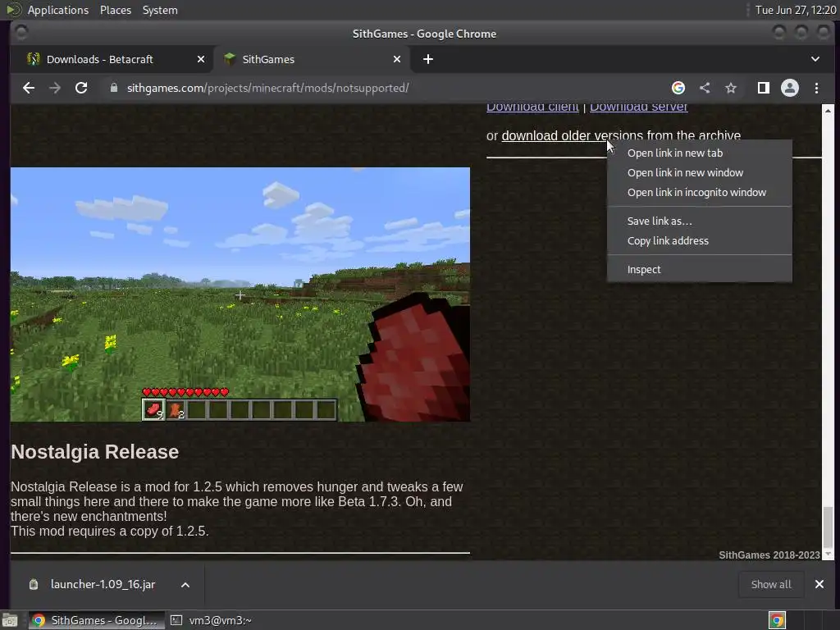
Task: Expand options for launcher-1.09_16.jar download
Action: pyautogui.click(x=185, y=585)
